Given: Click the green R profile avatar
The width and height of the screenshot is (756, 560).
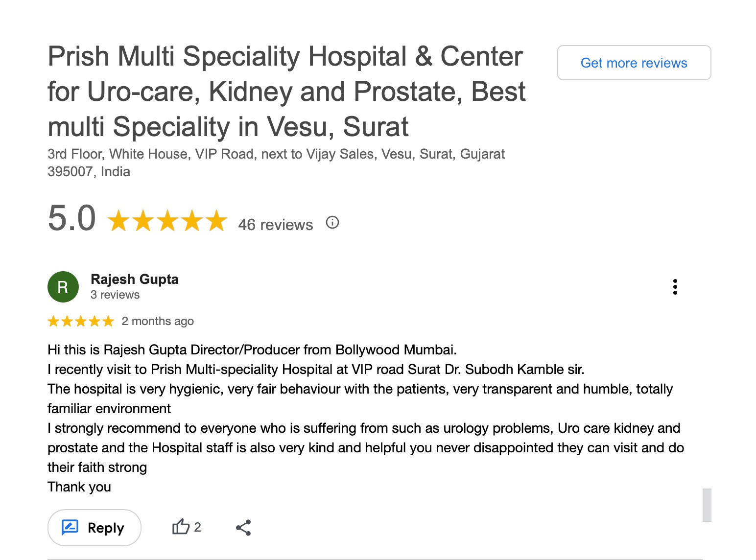Looking at the screenshot, I should [x=63, y=287].
